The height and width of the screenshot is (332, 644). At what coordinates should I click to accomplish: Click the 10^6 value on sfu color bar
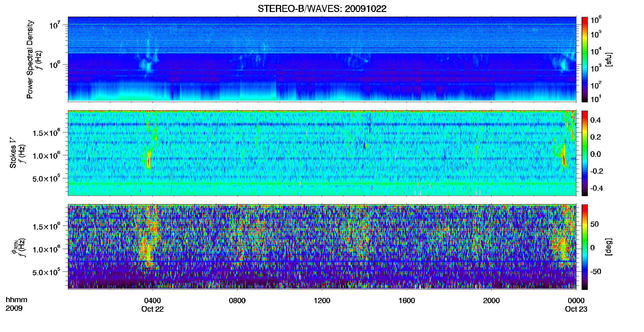[x=596, y=20]
